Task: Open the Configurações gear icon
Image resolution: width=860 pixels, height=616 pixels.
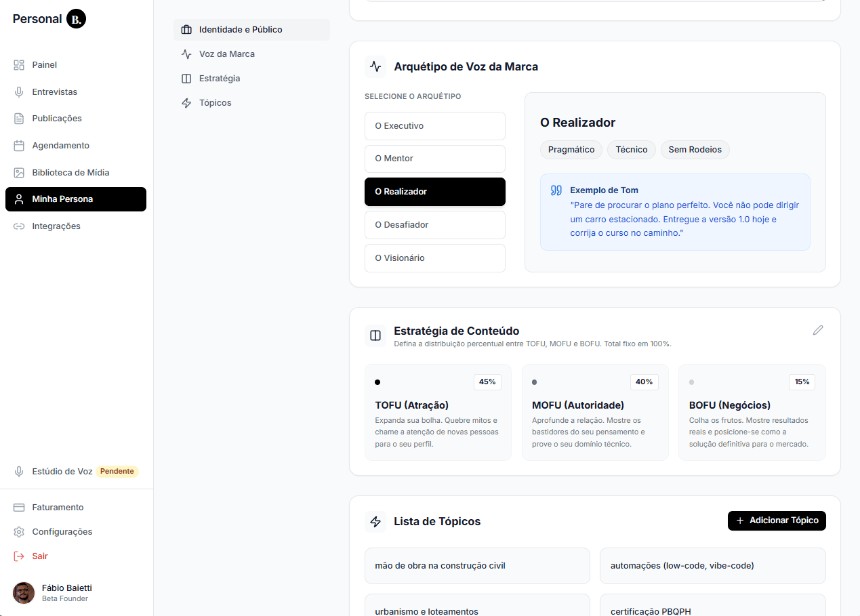Action: pyautogui.click(x=19, y=532)
